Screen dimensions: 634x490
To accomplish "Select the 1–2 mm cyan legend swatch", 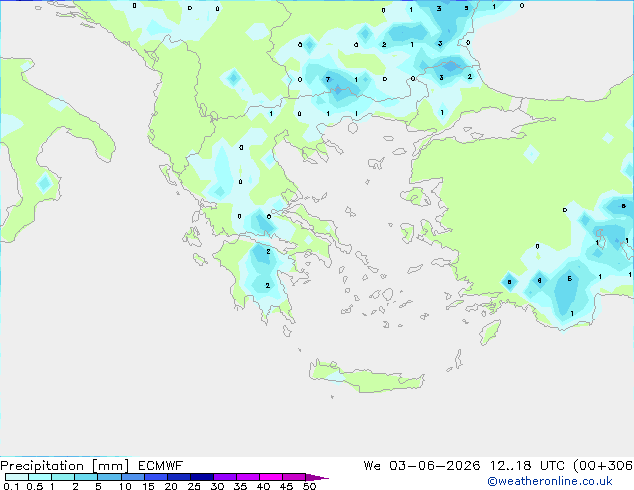I will click(x=63, y=477).
